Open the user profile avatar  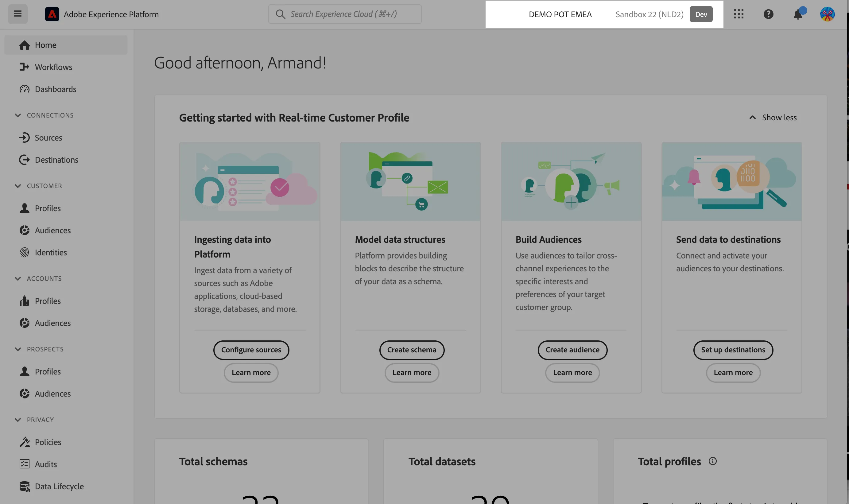tap(827, 14)
